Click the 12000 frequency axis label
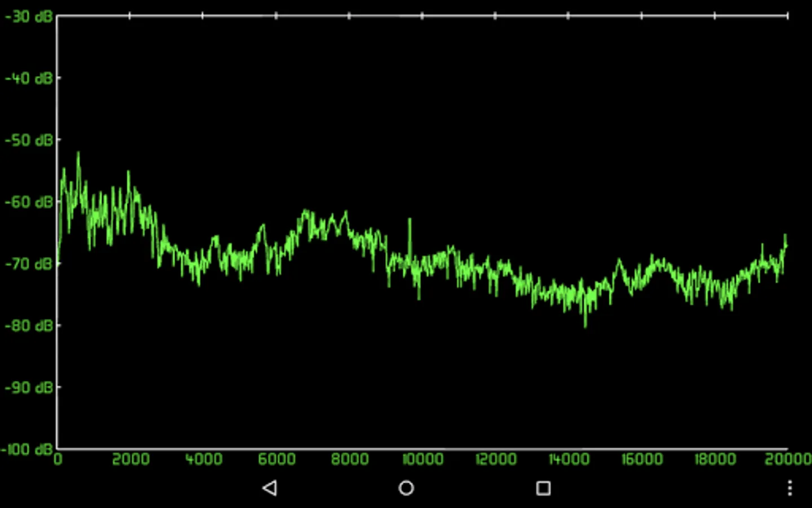Image resolution: width=812 pixels, height=508 pixels. [x=496, y=459]
